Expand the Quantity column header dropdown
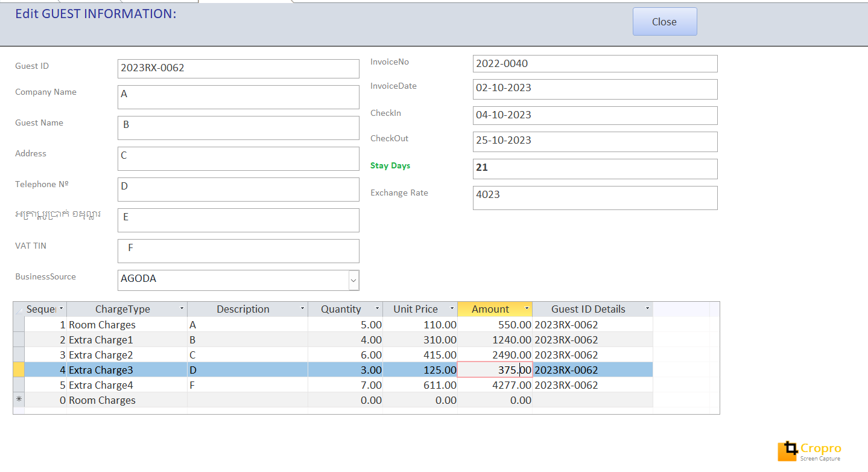 coord(377,309)
